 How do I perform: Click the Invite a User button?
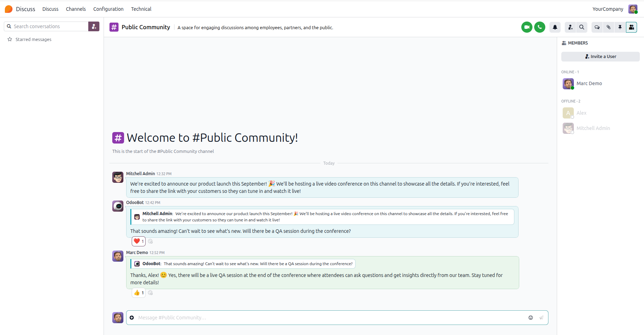(x=600, y=57)
